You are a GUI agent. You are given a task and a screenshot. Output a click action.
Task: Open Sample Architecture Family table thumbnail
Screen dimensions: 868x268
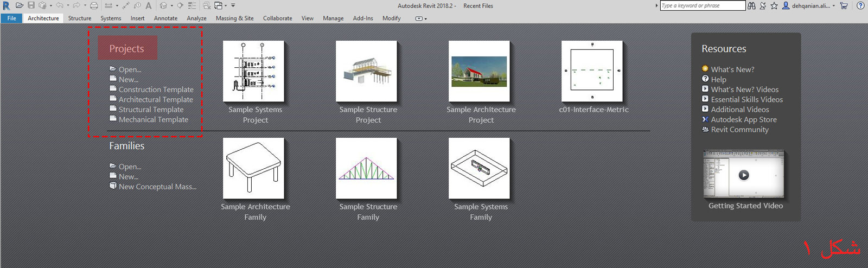253,168
